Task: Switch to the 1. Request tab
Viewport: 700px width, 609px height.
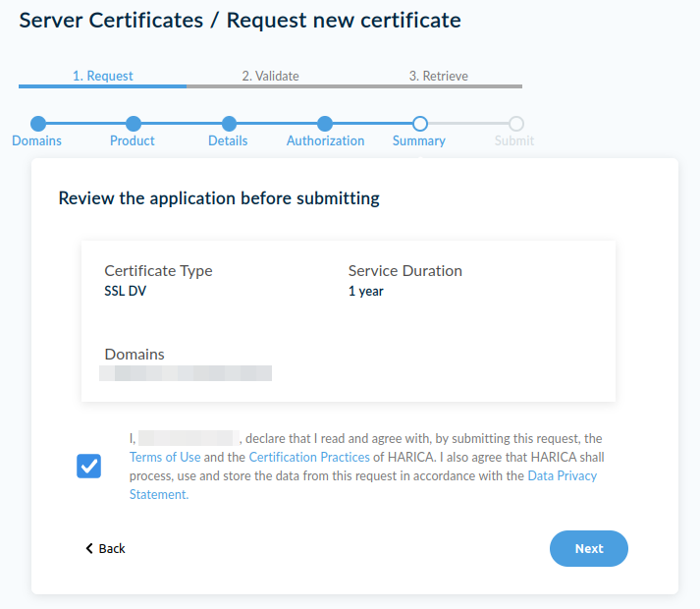Action: (103, 76)
